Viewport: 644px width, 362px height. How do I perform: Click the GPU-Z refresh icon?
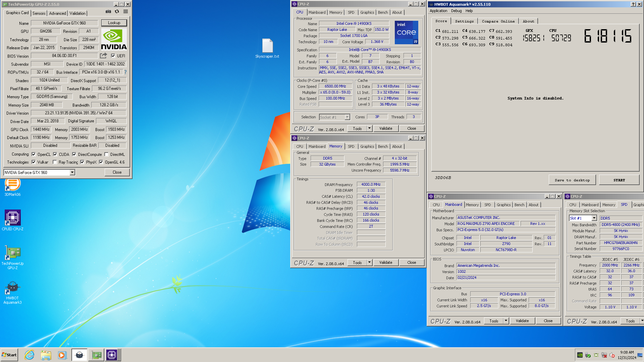(117, 11)
